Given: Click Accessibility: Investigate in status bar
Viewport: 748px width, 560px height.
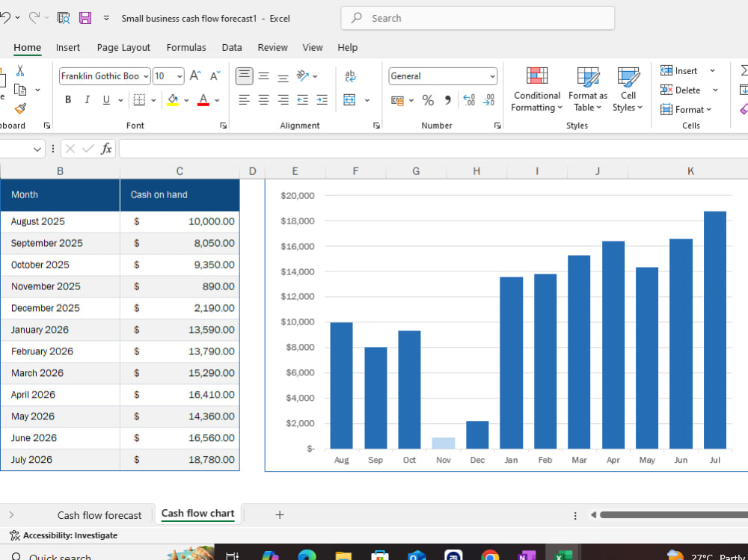Looking at the screenshot, I should click(x=64, y=535).
